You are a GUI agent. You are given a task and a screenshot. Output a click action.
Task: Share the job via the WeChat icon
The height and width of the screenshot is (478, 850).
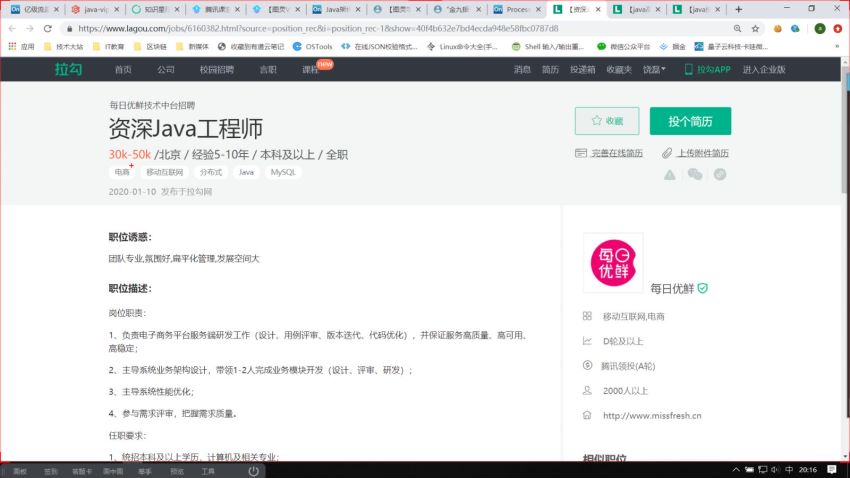[694, 174]
